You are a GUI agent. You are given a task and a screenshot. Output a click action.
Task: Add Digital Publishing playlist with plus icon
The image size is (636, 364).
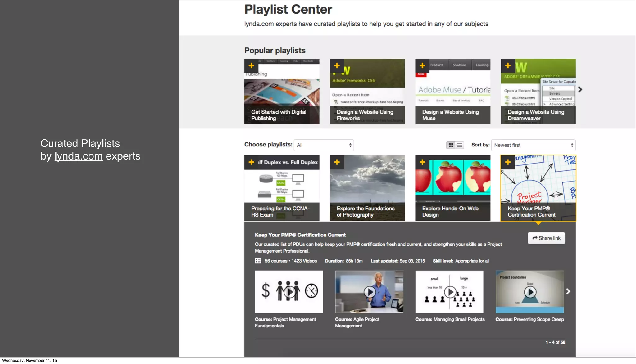252,66
